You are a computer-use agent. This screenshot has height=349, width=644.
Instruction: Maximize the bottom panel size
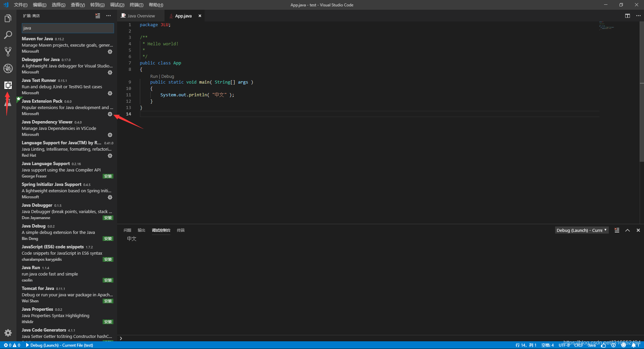click(628, 230)
